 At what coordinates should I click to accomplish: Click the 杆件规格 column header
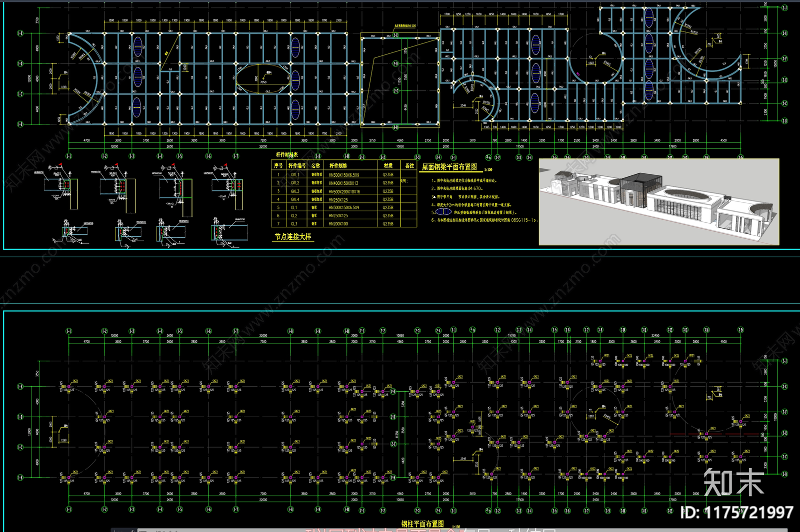(338, 165)
